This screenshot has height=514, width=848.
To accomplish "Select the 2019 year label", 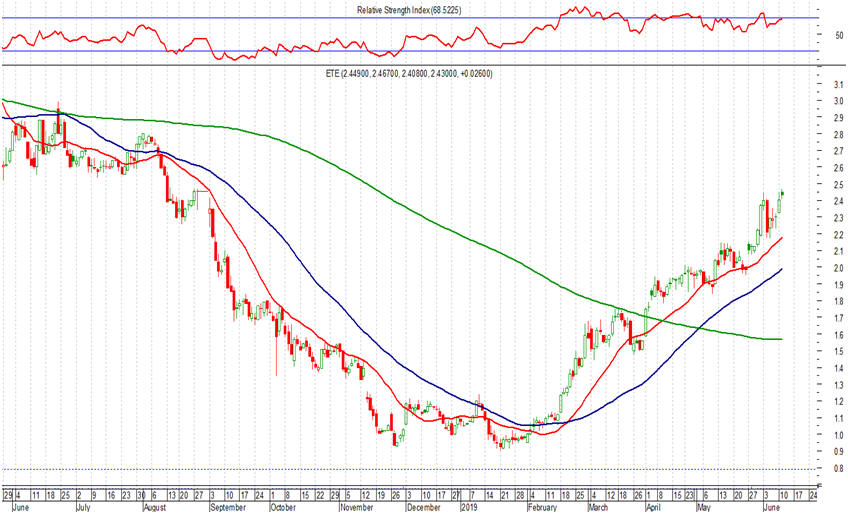I will [468, 508].
